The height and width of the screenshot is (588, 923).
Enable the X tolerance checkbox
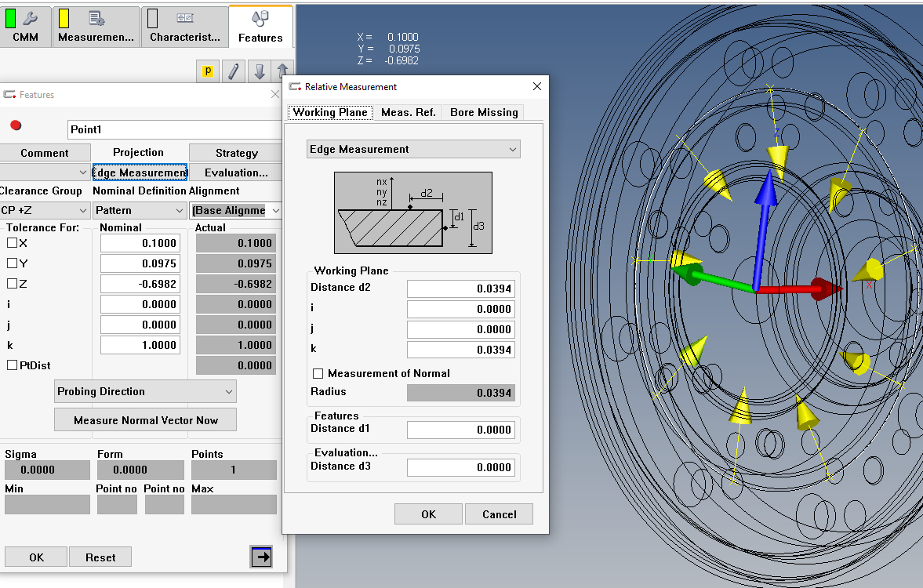tap(13, 243)
